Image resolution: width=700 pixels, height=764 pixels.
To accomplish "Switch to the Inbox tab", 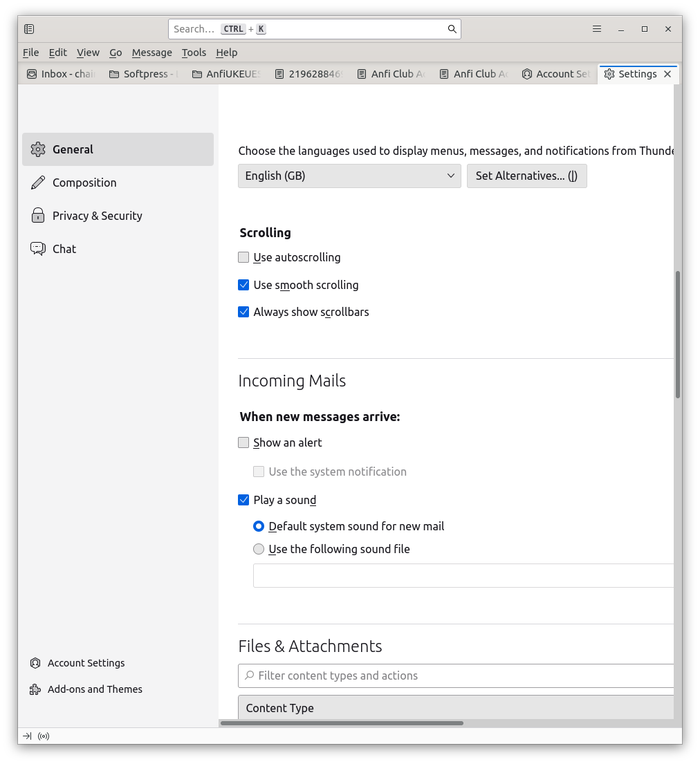I will click(x=61, y=74).
